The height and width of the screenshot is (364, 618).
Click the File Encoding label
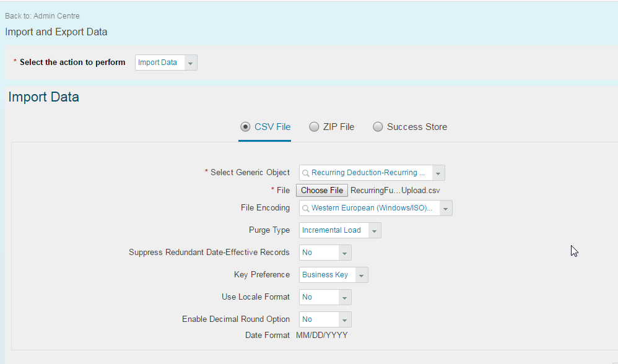(x=265, y=207)
